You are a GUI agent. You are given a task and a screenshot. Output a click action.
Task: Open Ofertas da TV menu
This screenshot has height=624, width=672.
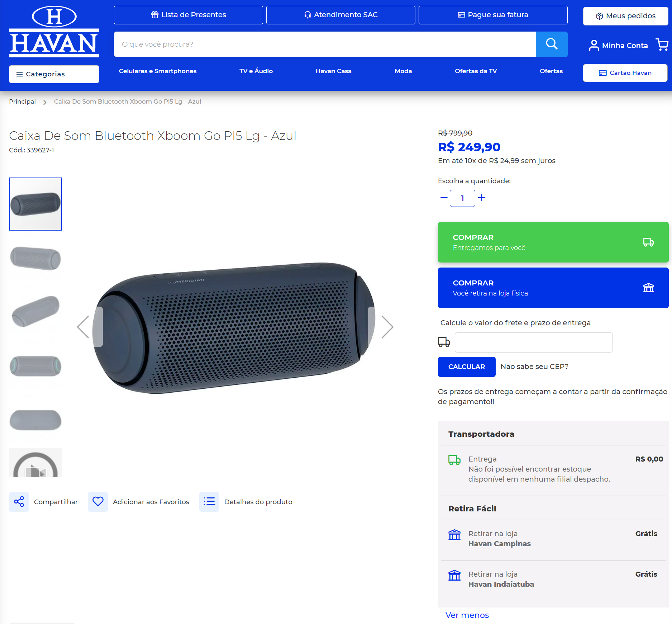tap(476, 71)
